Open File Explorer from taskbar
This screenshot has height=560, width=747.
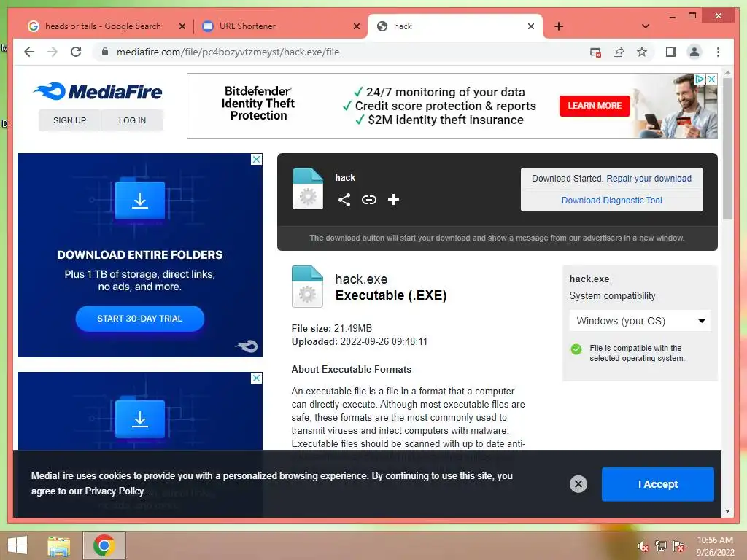point(59,545)
